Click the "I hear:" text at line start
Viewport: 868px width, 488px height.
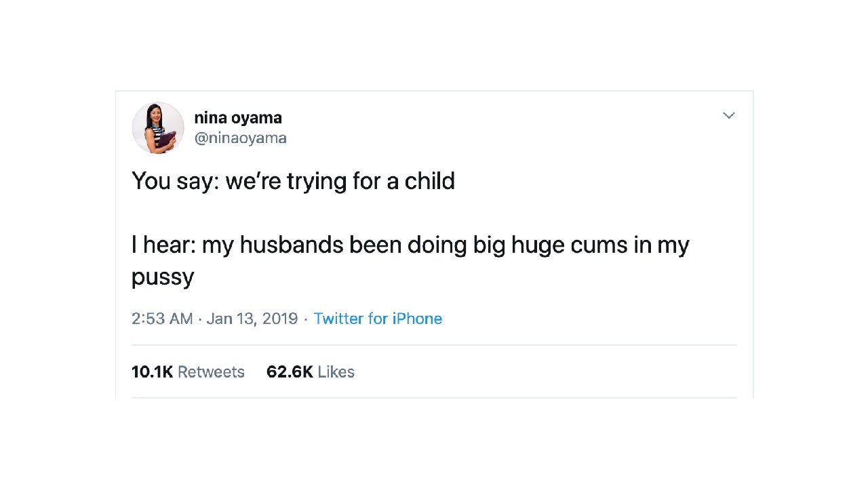163,245
